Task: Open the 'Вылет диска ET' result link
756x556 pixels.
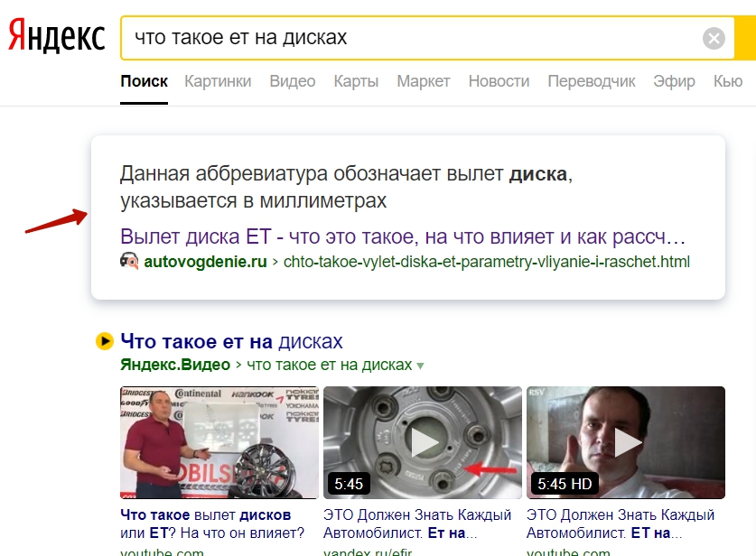Action: [403, 237]
